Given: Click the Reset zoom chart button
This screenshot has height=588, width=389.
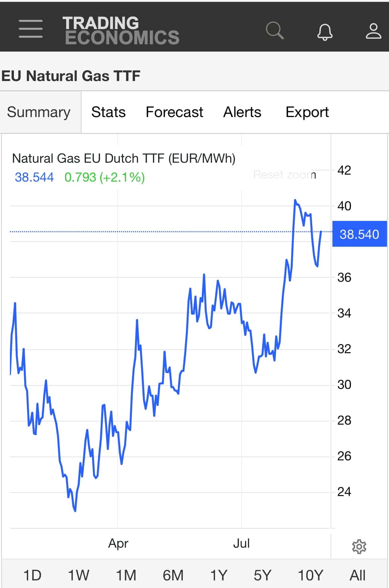Looking at the screenshot, I should pos(284,175).
